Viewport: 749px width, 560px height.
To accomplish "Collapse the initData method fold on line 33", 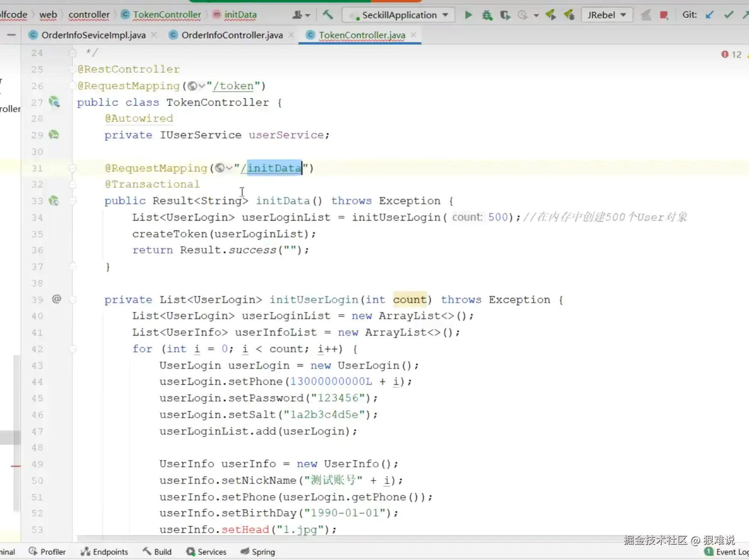I will 73,201.
